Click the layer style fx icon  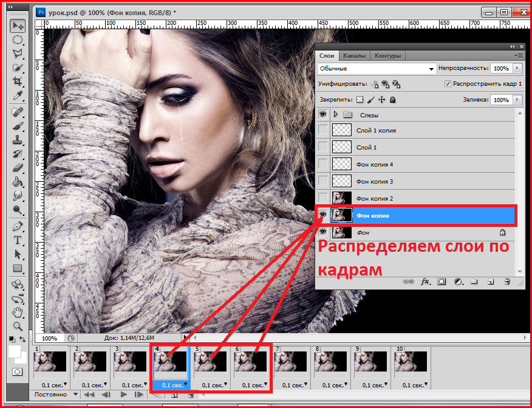pos(425,282)
